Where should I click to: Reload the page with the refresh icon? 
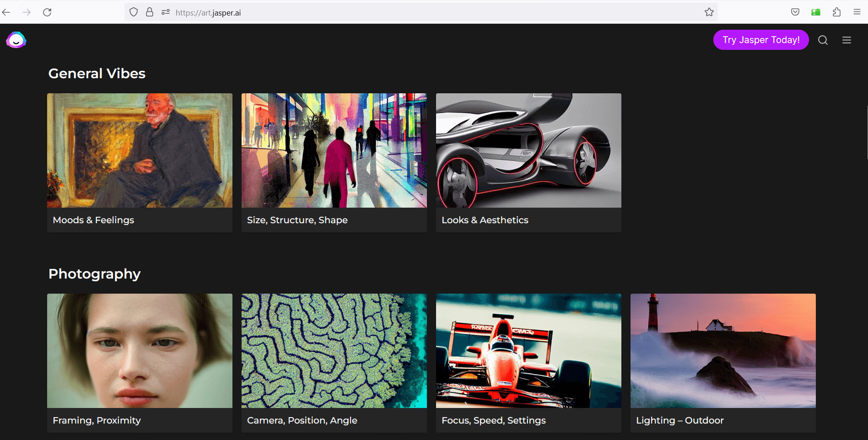[47, 12]
